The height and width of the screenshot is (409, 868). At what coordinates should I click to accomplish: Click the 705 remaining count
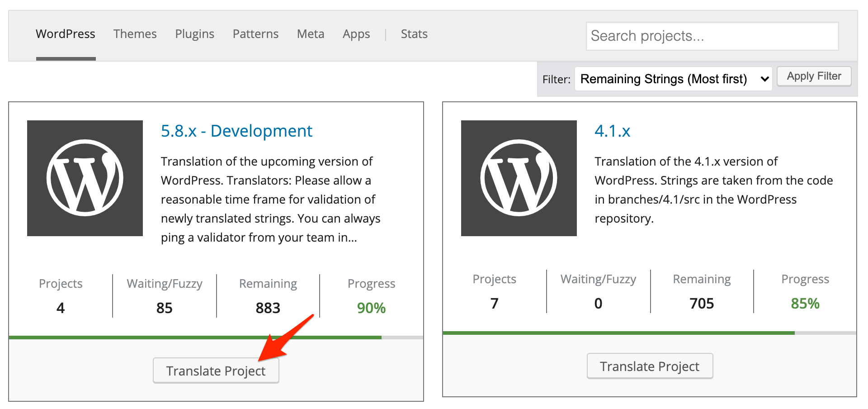click(x=702, y=304)
